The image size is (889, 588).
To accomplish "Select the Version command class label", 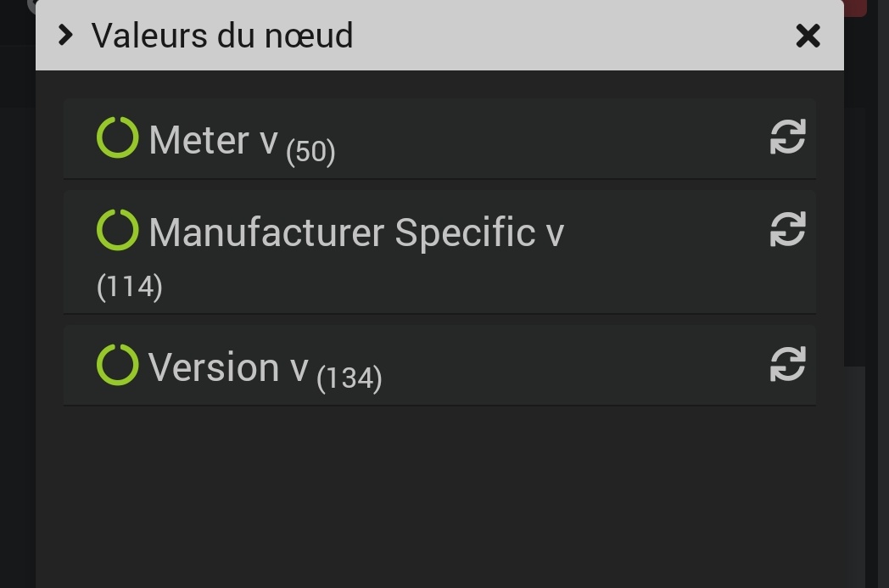I will [x=214, y=367].
